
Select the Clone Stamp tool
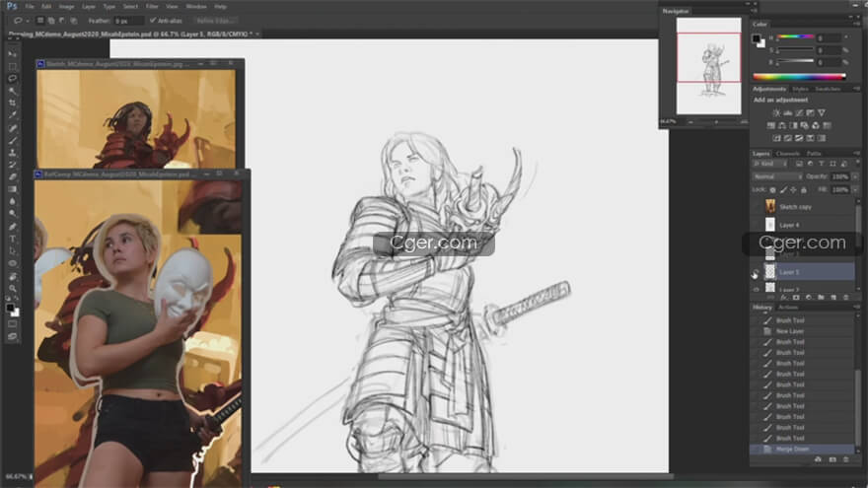(x=12, y=152)
